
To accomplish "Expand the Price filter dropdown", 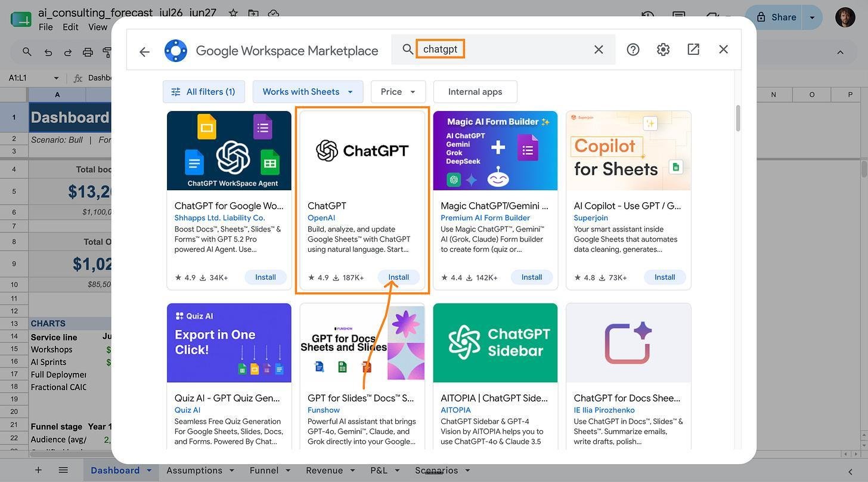I will pos(398,92).
